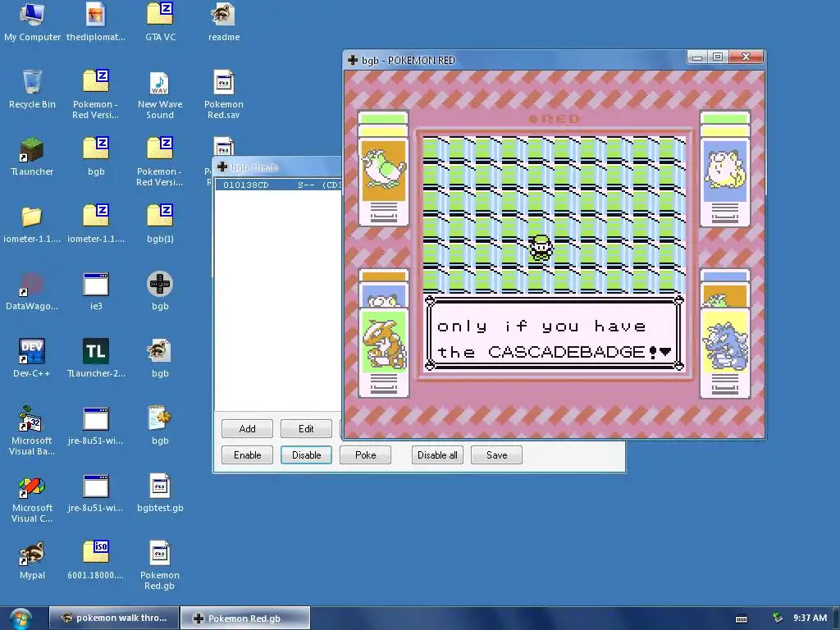Maximize the bgb POKEMON RED window
Image resolution: width=840 pixels, height=630 pixels.
click(x=718, y=57)
